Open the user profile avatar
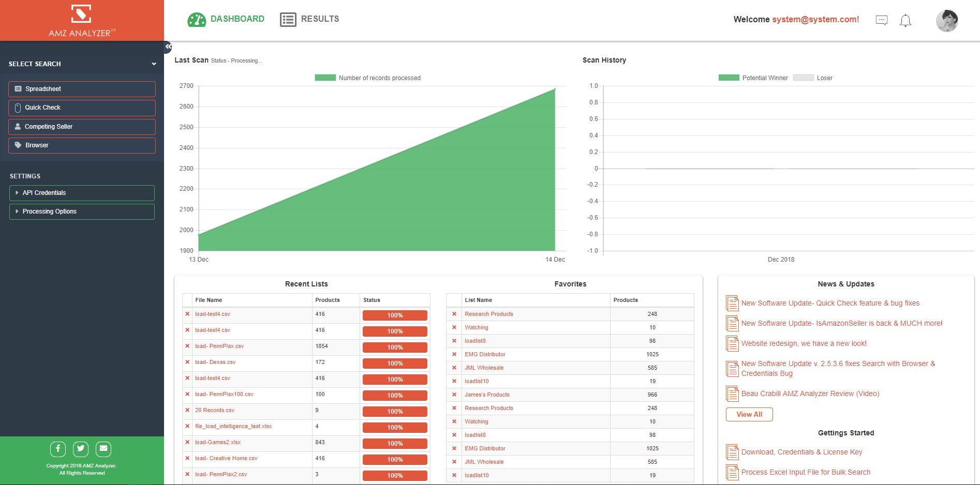980x485 pixels. pyautogui.click(x=947, y=21)
